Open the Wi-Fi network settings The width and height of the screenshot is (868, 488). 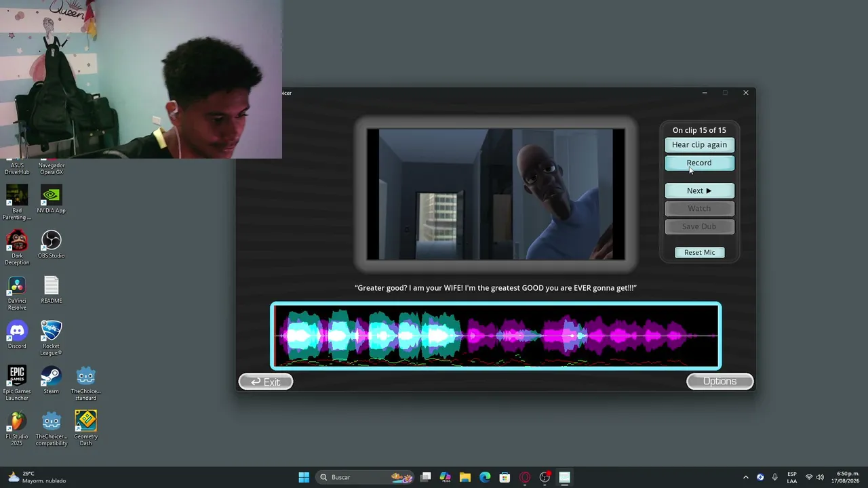tap(808, 477)
